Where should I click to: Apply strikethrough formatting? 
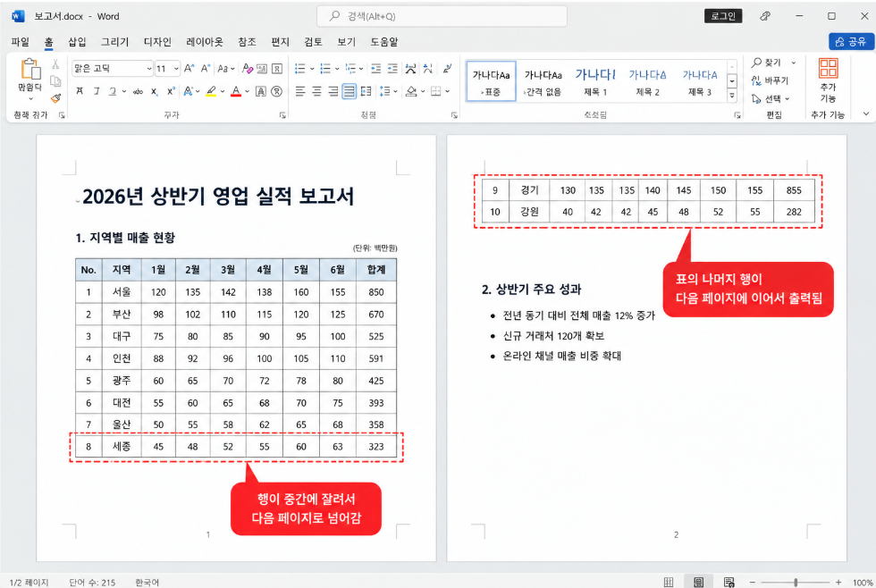point(138,91)
